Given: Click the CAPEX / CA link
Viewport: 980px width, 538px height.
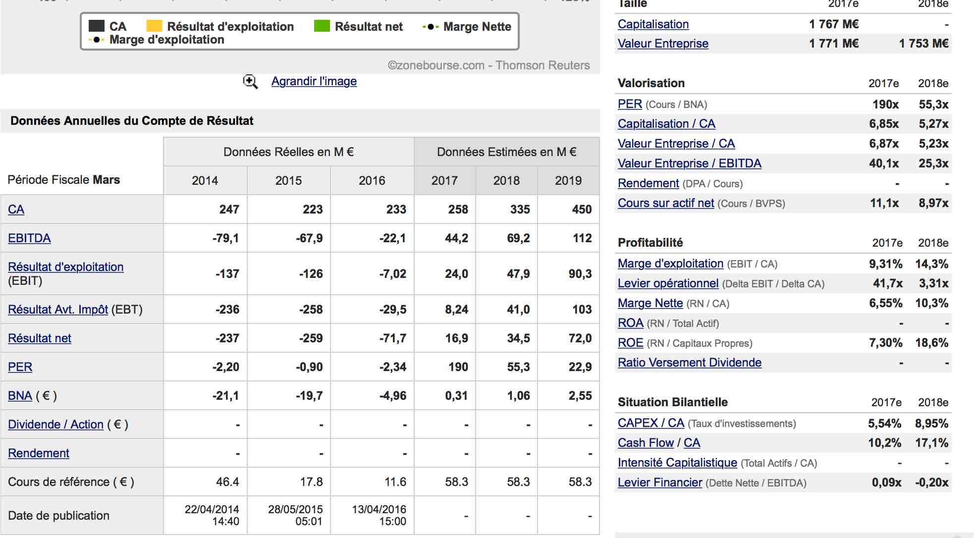Looking at the screenshot, I should pyautogui.click(x=651, y=423).
